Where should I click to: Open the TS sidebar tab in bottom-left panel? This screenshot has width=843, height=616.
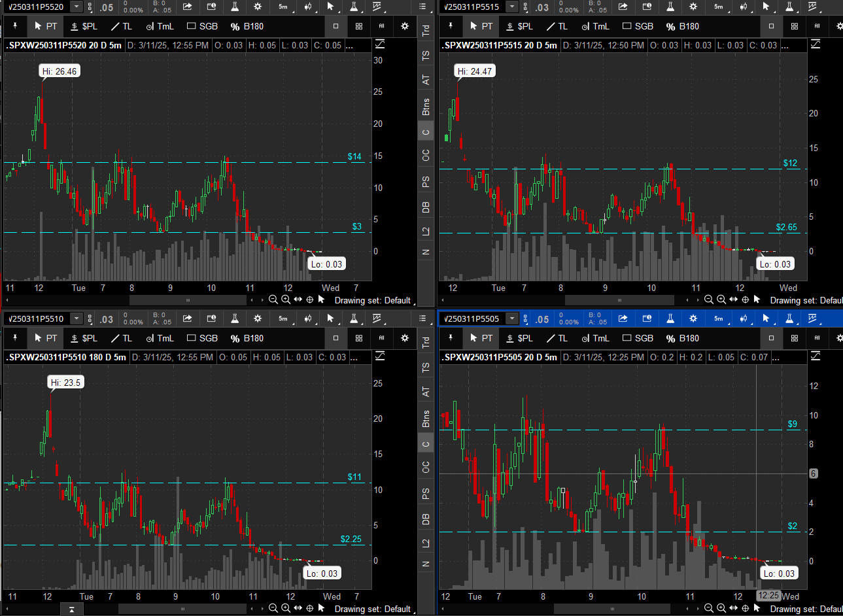(x=426, y=368)
